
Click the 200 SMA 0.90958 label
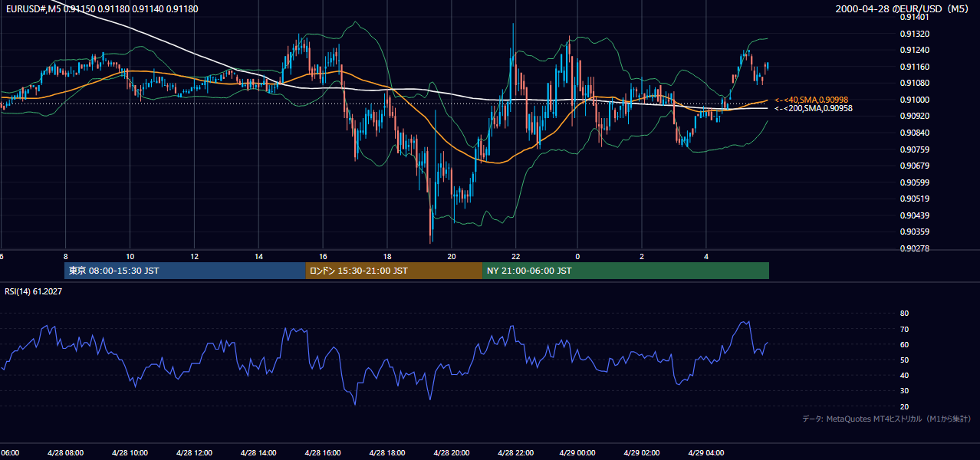tap(813, 109)
